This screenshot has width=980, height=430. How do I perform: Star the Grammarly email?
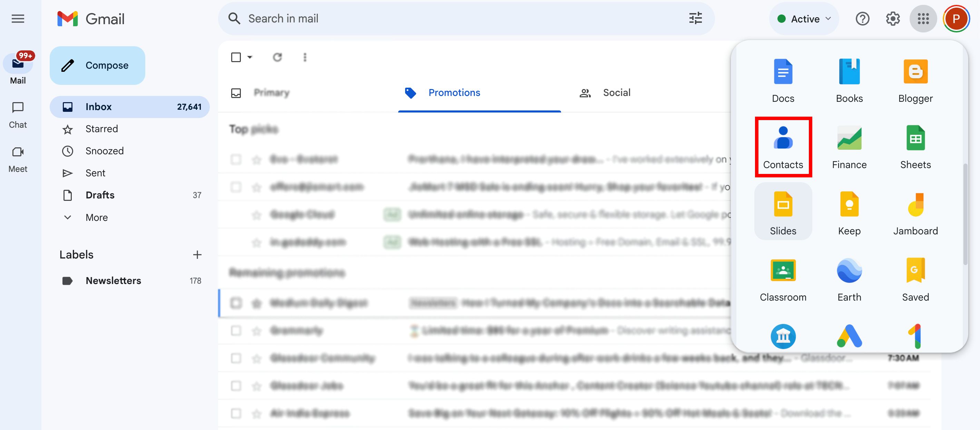tap(257, 331)
